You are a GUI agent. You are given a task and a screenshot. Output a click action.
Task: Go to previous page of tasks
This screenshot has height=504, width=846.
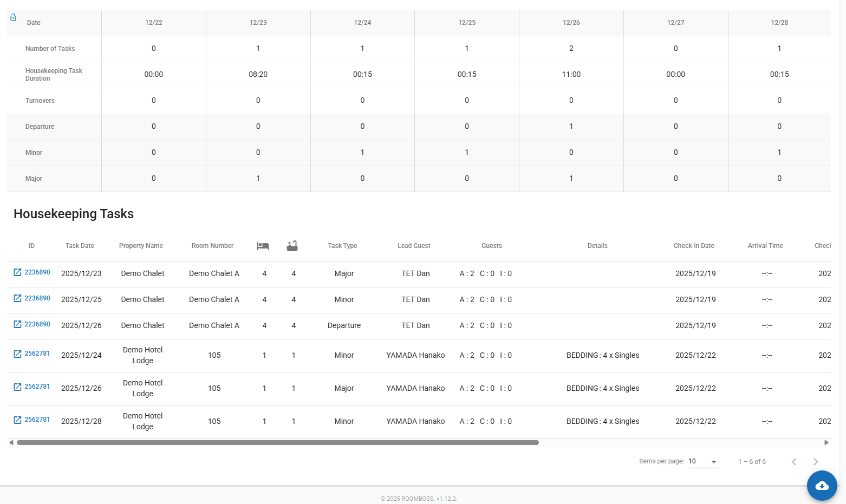click(793, 462)
